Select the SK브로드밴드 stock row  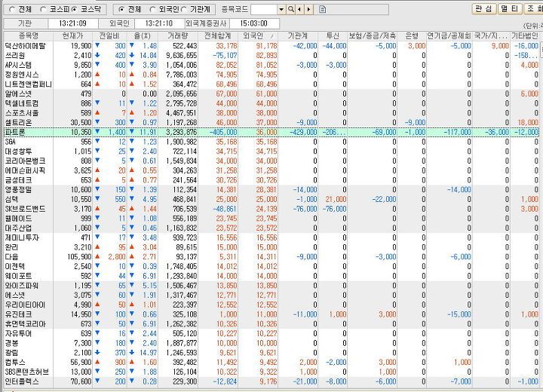(271, 209)
